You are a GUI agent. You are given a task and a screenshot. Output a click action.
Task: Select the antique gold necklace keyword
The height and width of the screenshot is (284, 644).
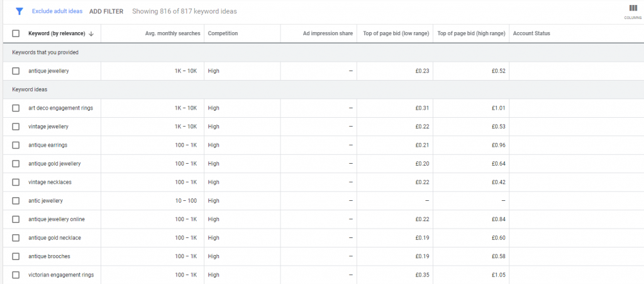tap(55, 238)
